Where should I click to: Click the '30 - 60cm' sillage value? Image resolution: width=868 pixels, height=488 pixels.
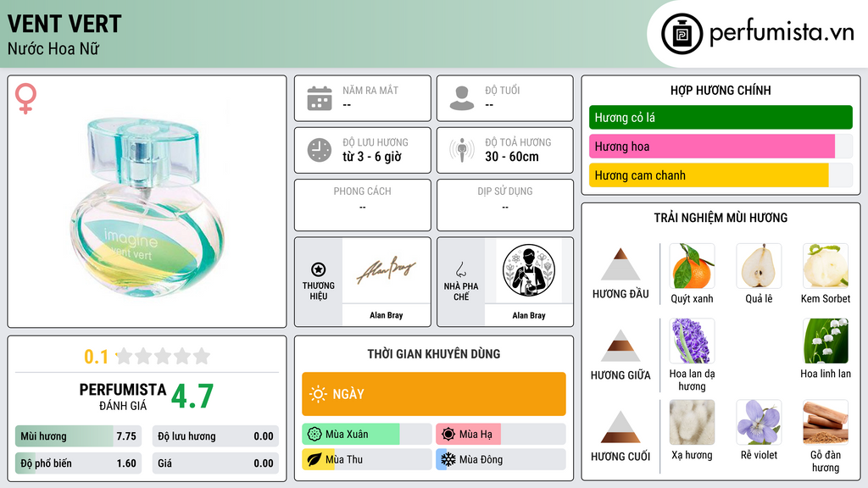coord(512,157)
